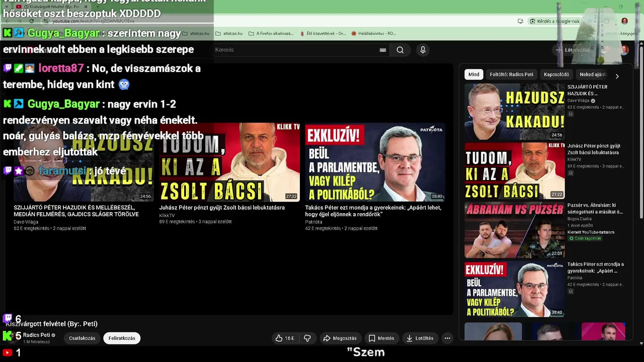Open the on-screen keyboard icon in search box

[383, 50]
